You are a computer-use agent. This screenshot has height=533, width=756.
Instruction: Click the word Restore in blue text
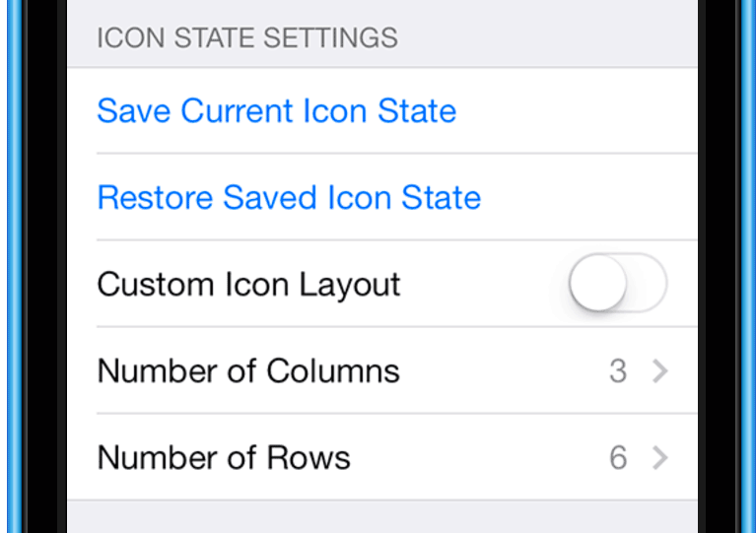click(156, 197)
